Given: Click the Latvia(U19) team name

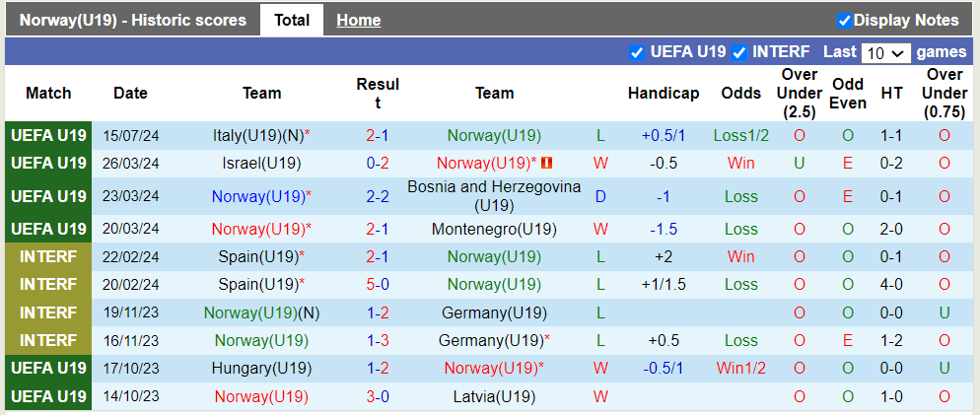Looking at the screenshot, I should coord(494,397).
